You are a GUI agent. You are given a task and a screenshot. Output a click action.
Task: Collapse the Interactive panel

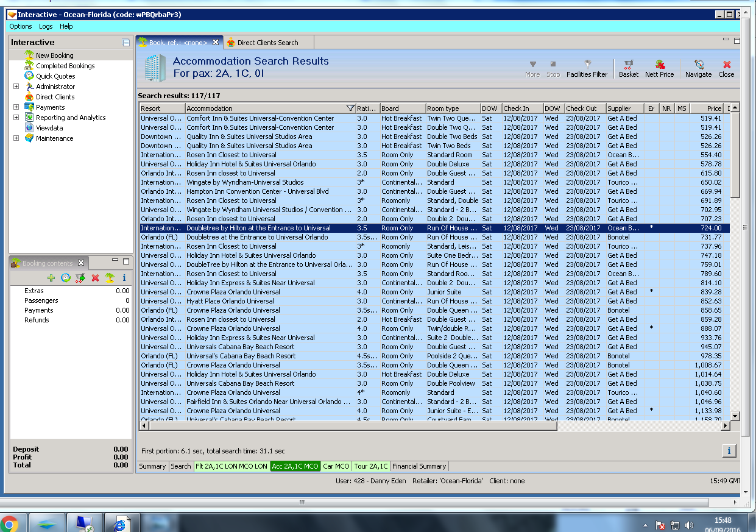(126, 43)
